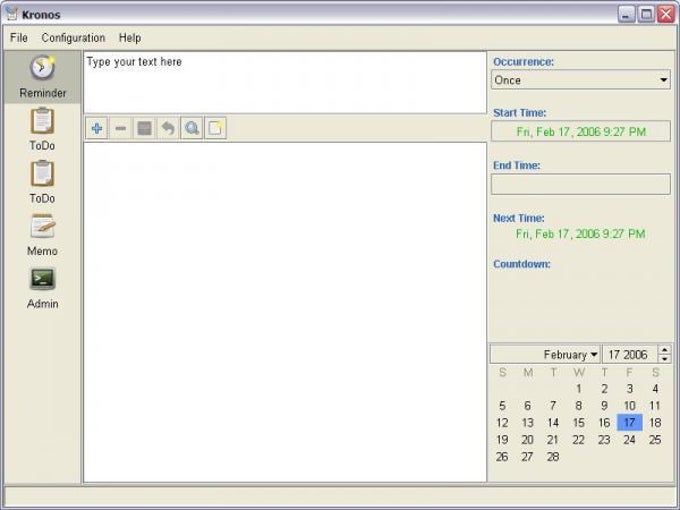The height and width of the screenshot is (510, 680).
Task: Click the empty End Time field
Action: click(581, 184)
